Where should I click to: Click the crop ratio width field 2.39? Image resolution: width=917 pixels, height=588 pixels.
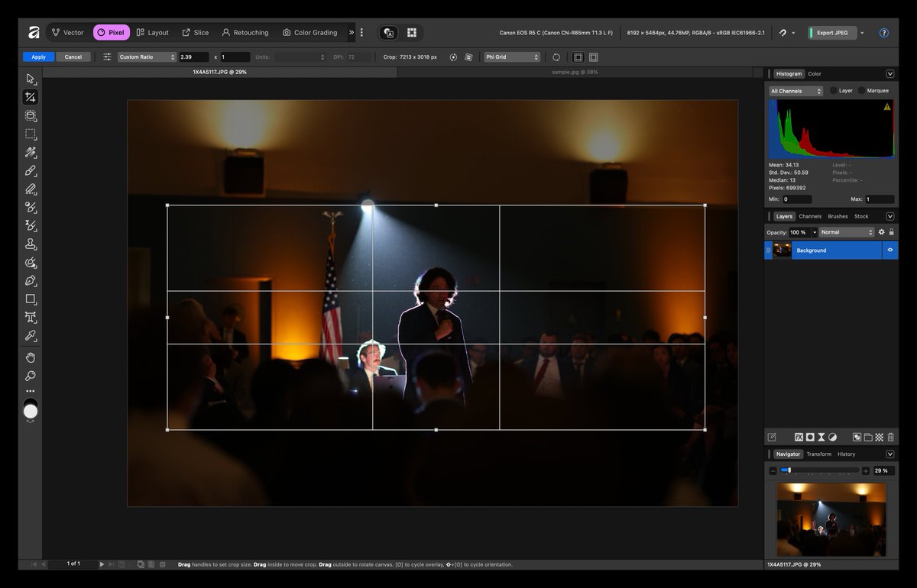click(x=194, y=57)
